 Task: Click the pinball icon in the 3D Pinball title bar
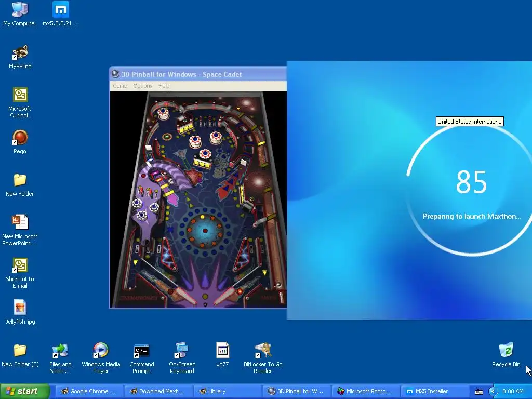pyautogui.click(x=115, y=74)
